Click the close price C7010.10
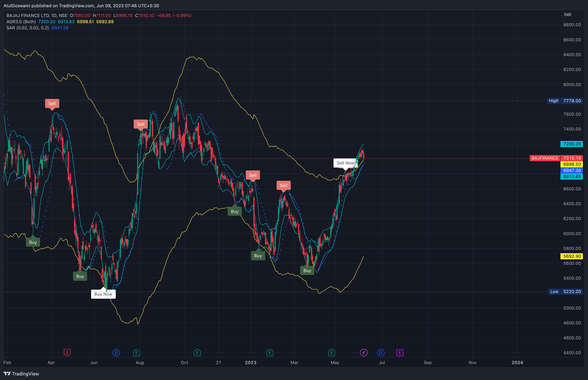 tap(144, 16)
